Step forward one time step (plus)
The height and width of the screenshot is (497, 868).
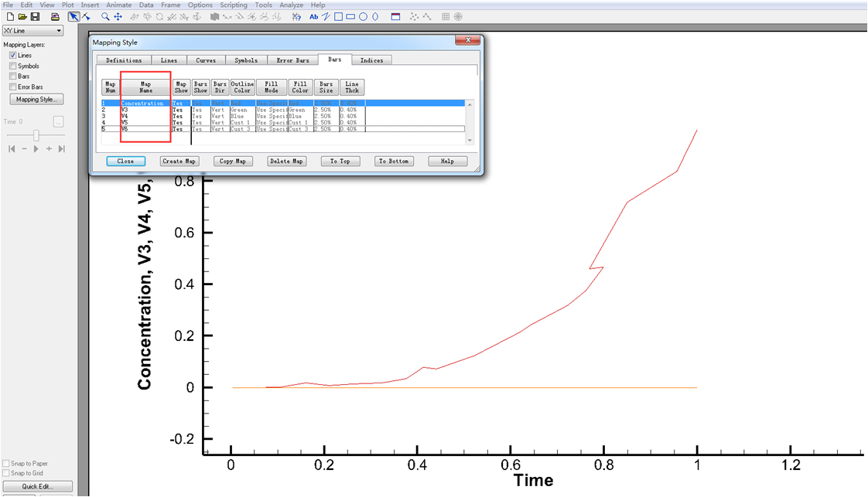coord(49,148)
